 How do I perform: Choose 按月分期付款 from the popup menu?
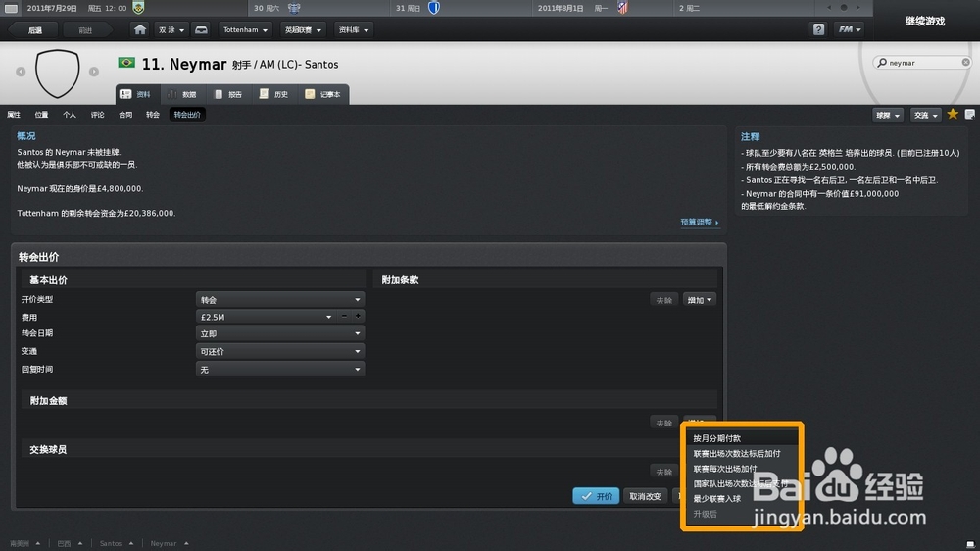point(742,438)
